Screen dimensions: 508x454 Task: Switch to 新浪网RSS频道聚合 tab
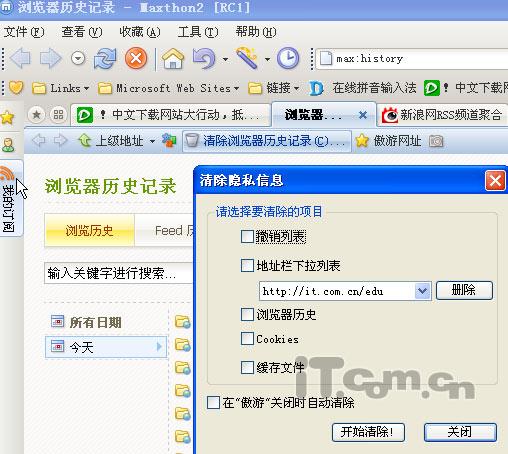tap(443, 115)
